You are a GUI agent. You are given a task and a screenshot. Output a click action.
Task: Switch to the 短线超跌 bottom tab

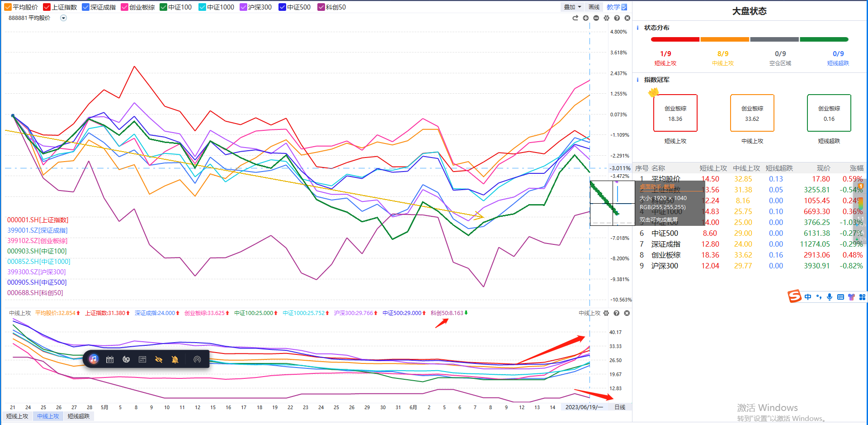tap(79, 416)
